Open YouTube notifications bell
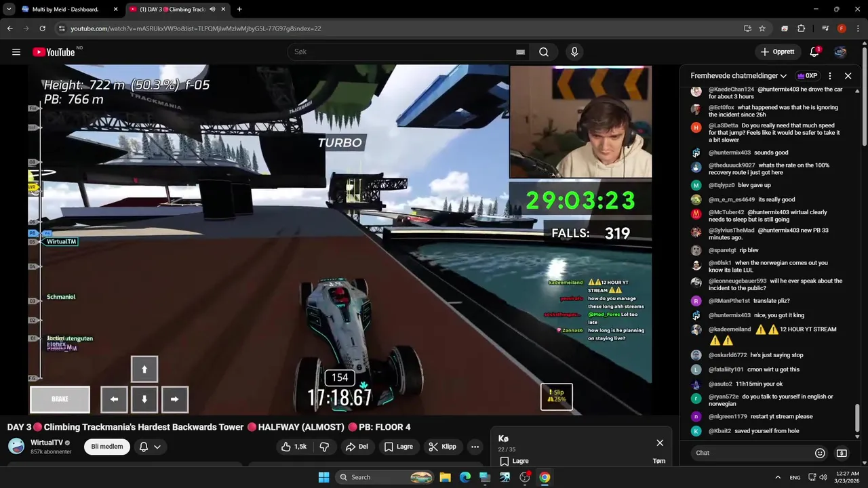This screenshot has width=868, height=488. [x=814, y=52]
